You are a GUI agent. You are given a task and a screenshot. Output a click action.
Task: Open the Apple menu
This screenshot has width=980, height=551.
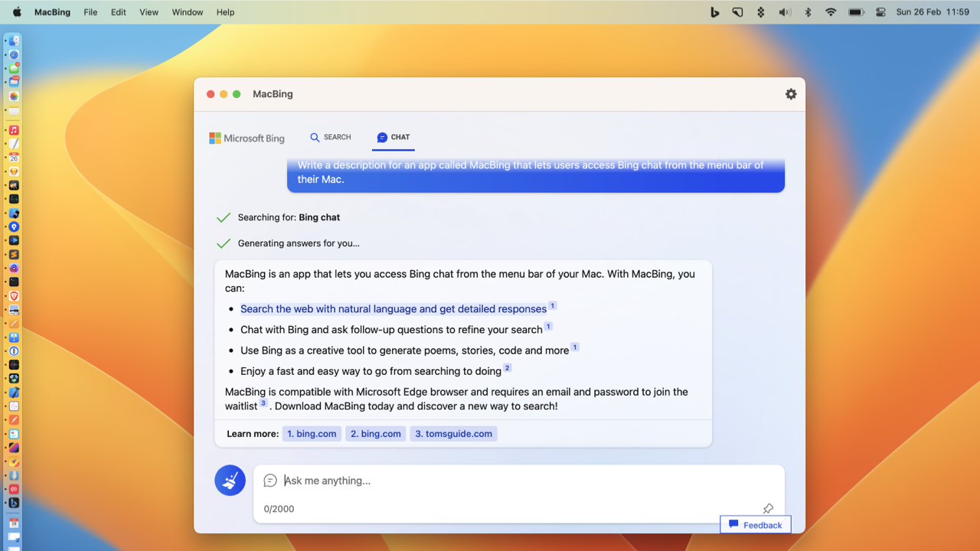pyautogui.click(x=17, y=12)
